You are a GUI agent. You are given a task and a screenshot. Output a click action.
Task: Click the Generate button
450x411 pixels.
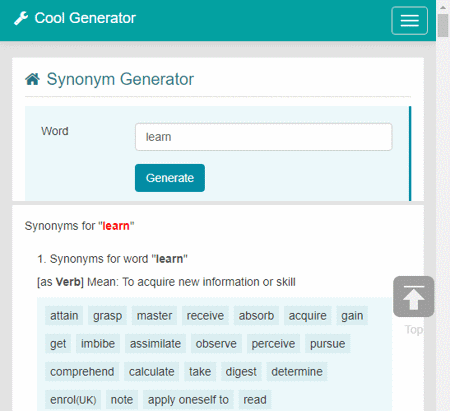point(170,178)
